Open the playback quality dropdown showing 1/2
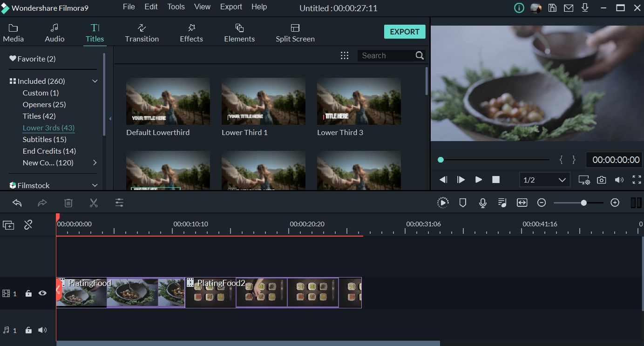Viewport: 644px width, 346px height. (x=544, y=179)
